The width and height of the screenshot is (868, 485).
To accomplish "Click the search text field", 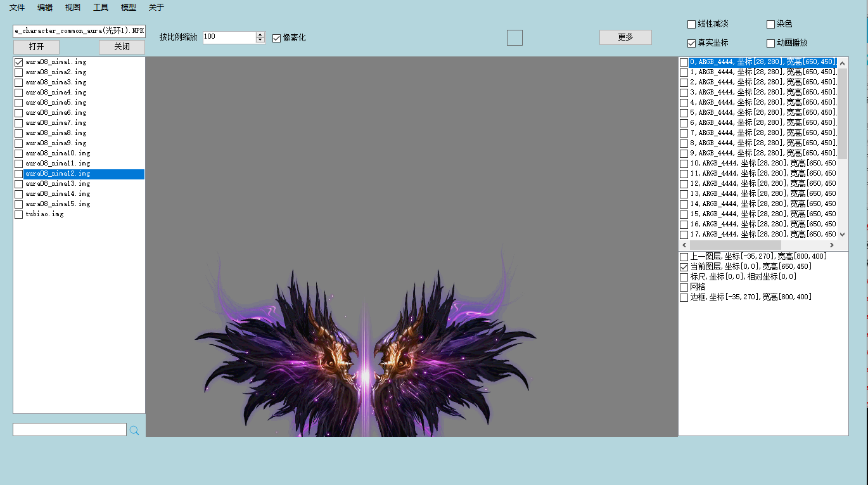I will point(70,430).
